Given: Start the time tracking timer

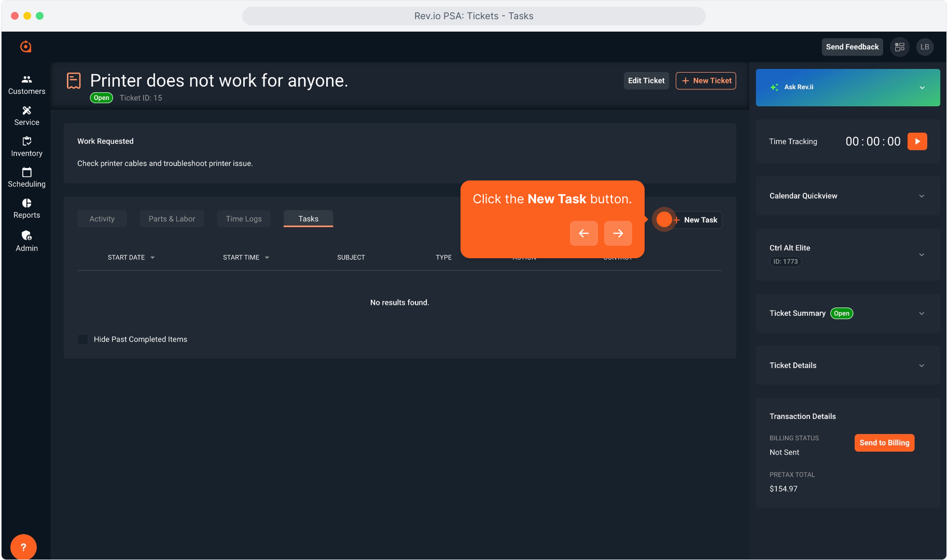Looking at the screenshot, I should point(917,142).
